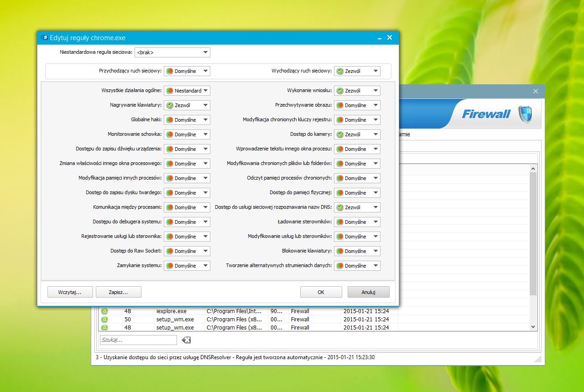
Task: Open the Wykonanie wniosku dropdown
Action: [357, 91]
